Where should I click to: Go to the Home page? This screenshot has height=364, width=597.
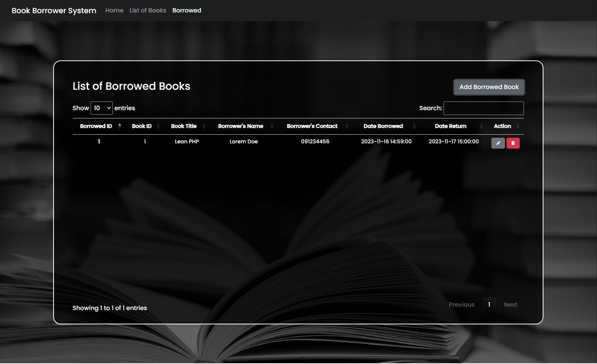(114, 11)
